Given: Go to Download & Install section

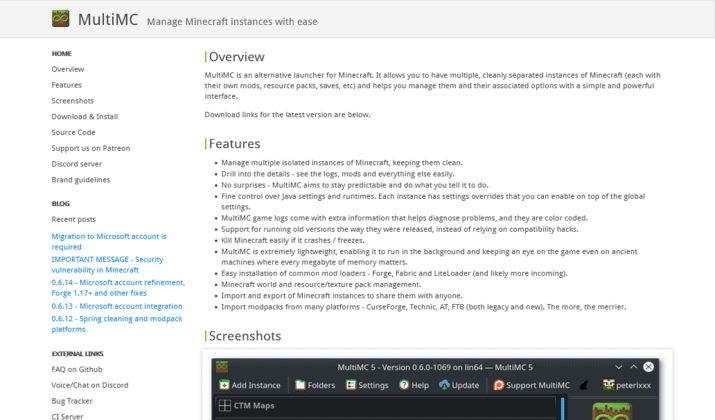Looking at the screenshot, I should (85, 116).
